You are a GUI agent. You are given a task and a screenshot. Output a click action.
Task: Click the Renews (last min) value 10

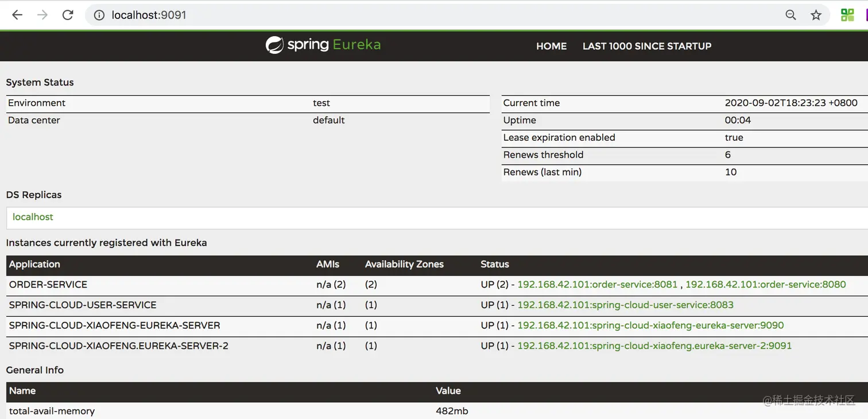pos(731,172)
